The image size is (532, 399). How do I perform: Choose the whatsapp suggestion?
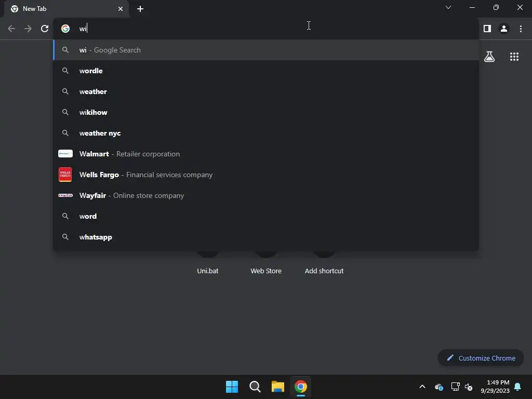click(x=266, y=237)
